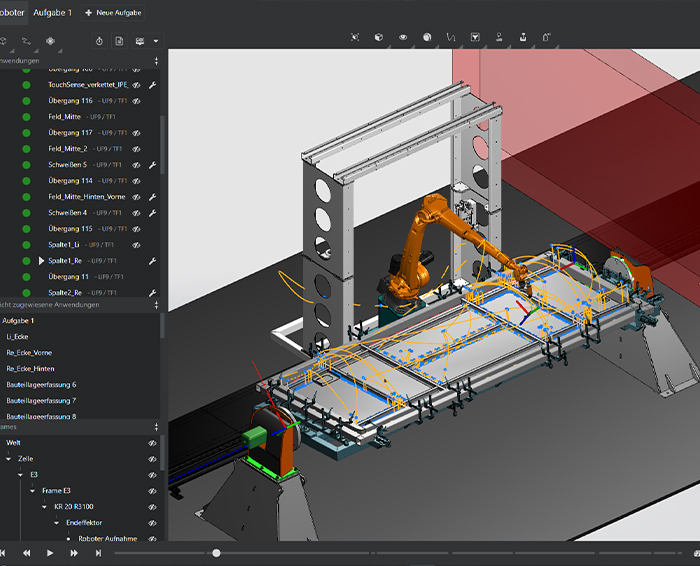Click the document report icon in left toolbar
Image resolution: width=700 pixels, height=566 pixels.
(x=119, y=41)
